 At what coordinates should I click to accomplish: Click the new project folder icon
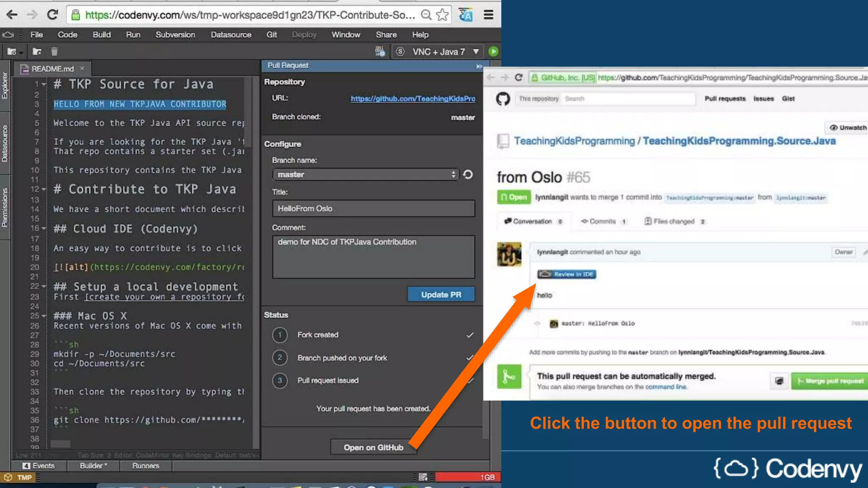tap(11, 52)
